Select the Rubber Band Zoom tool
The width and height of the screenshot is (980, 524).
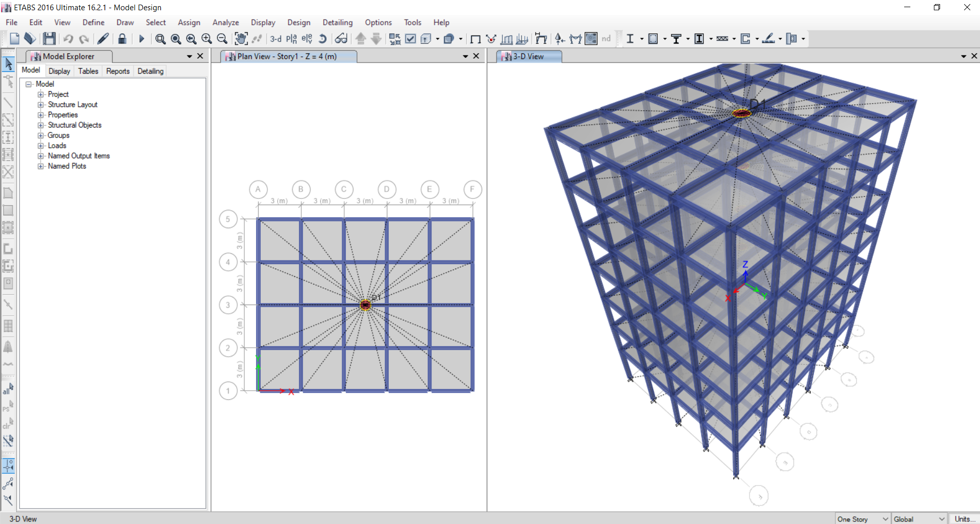[x=160, y=38]
